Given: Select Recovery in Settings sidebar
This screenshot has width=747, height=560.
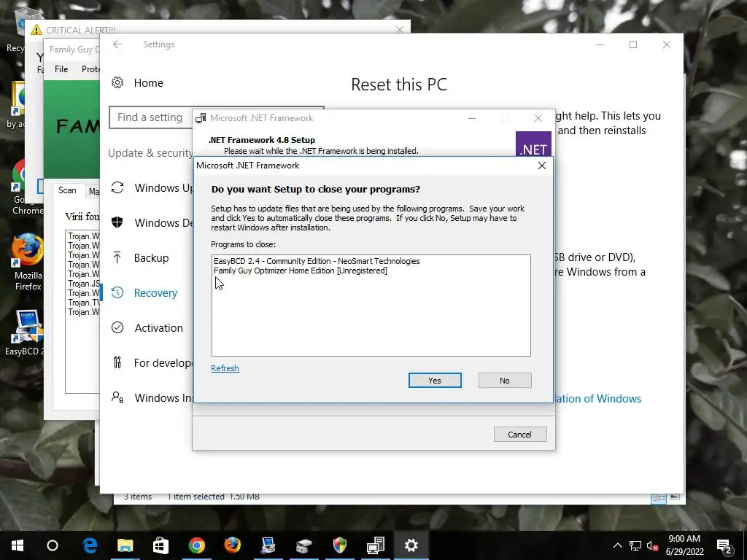Looking at the screenshot, I should point(155,293).
